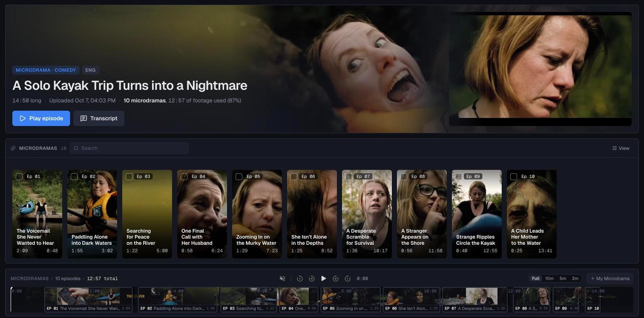This screenshot has height=318, width=644.
Task: Select the EP 10 clip on the timeline
Action: click(593, 300)
